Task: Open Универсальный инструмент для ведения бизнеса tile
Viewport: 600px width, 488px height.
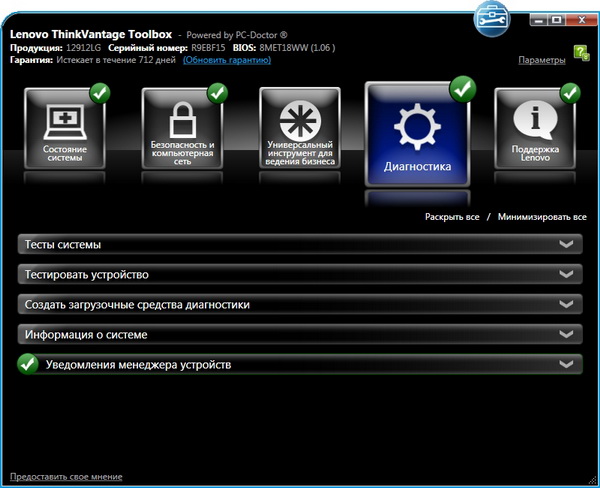Action: point(300,129)
